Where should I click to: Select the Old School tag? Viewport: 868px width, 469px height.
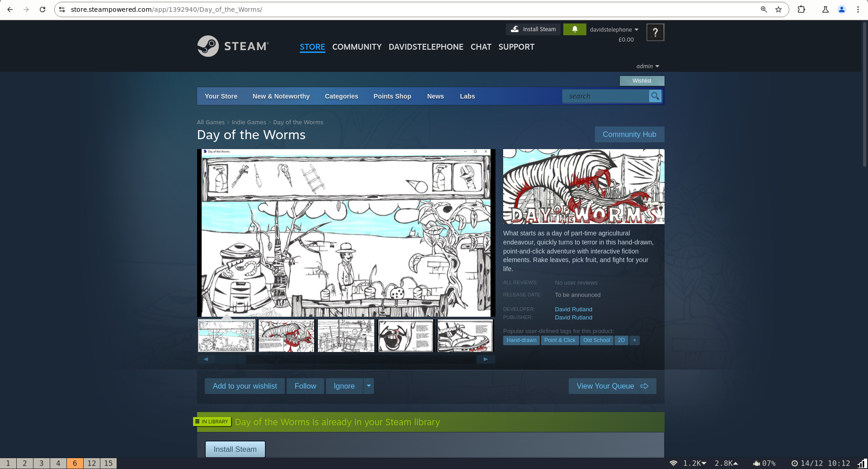(596, 340)
